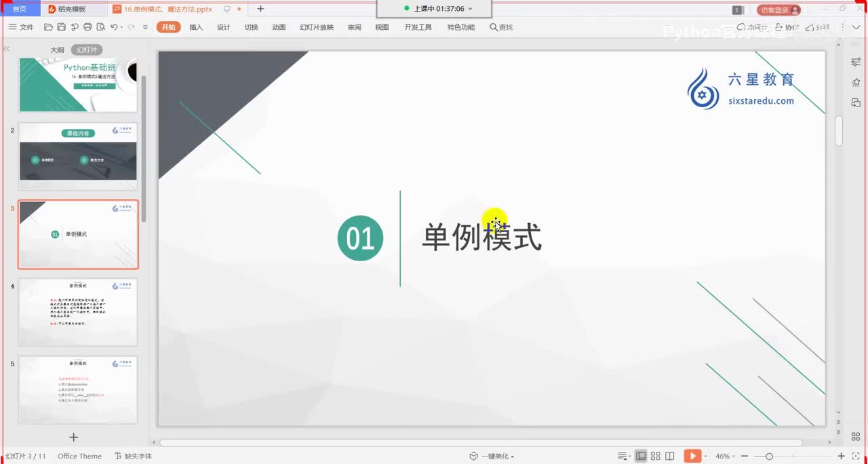This screenshot has height=464, width=868.
Task: Open the slideshow play options dropdown arrow
Action: pos(705,456)
